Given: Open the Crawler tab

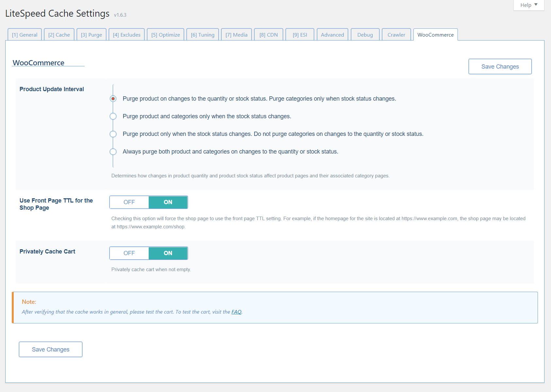Looking at the screenshot, I should [396, 35].
